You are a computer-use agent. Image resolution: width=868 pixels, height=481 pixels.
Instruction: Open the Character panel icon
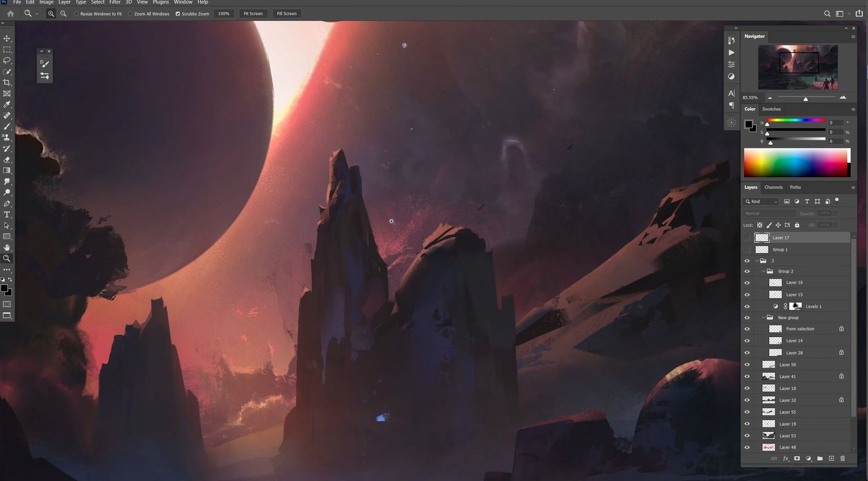pos(731,93)
